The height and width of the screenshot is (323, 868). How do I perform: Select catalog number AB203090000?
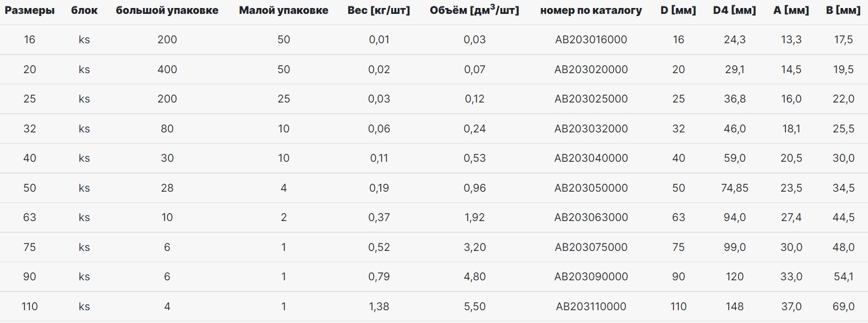pyautogui.click(x=591, y=277)
